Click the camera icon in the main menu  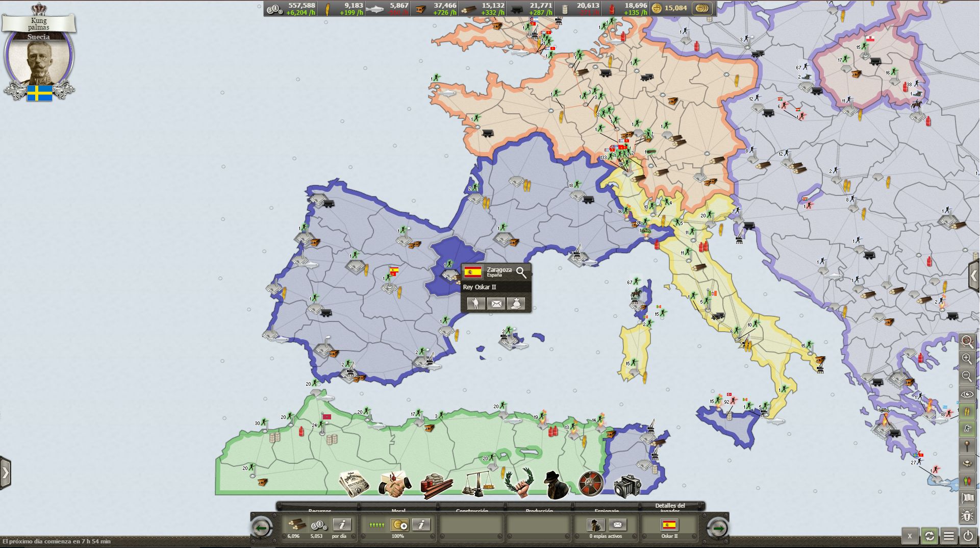[x=627, y=486]
